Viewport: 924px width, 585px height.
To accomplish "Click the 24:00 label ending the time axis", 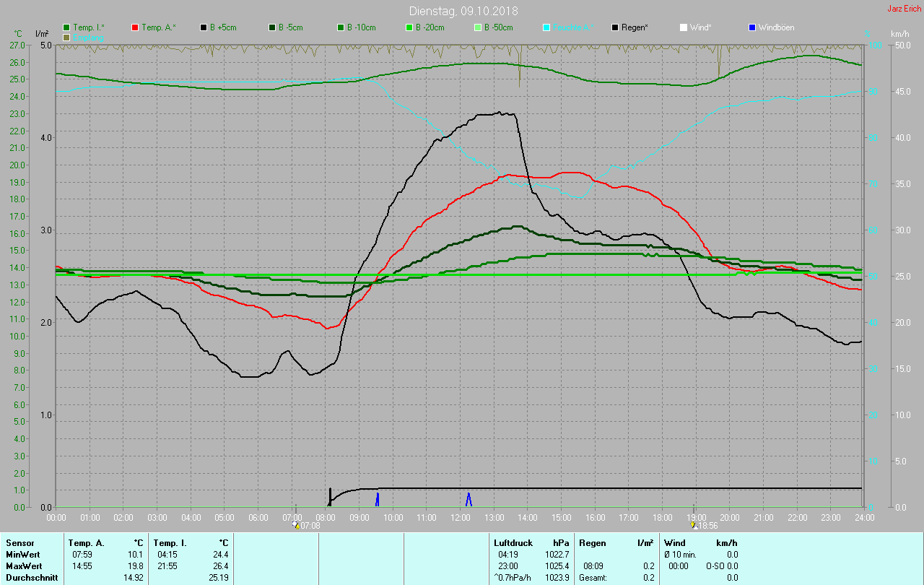I will (x=864, y=518).
